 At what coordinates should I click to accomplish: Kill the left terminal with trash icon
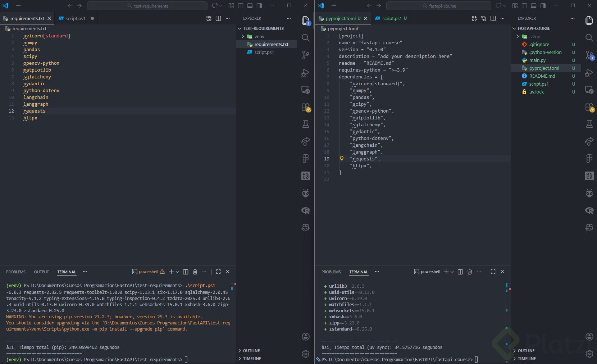coord(195,272)
